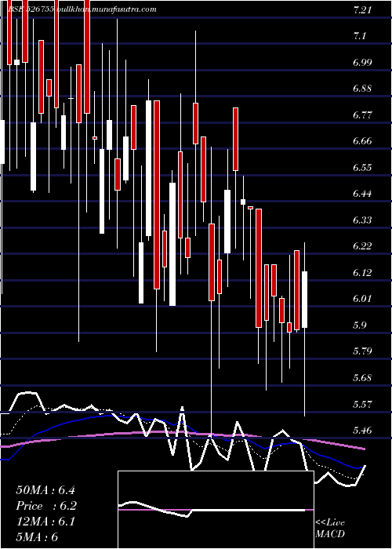The image size is (392, 549).
Task: Click the 12MA : 6.1 legend text
Action: tap(45, 522)
